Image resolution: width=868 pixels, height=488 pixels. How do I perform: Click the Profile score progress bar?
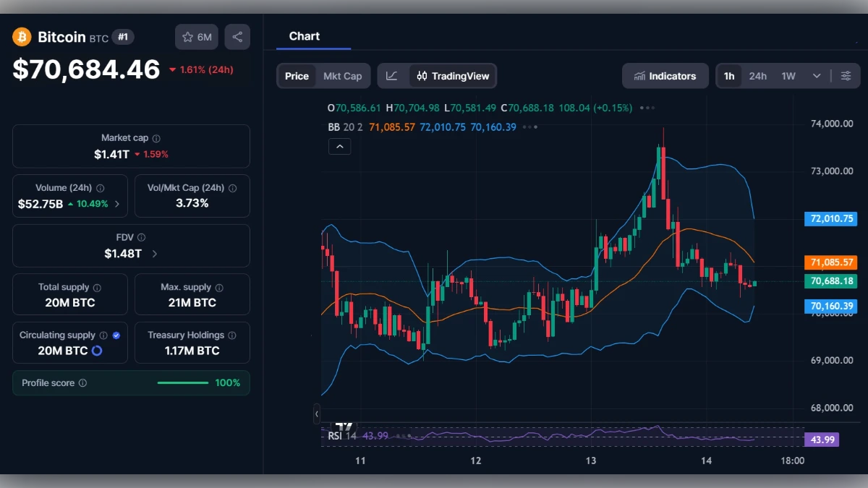click(182, 383)
